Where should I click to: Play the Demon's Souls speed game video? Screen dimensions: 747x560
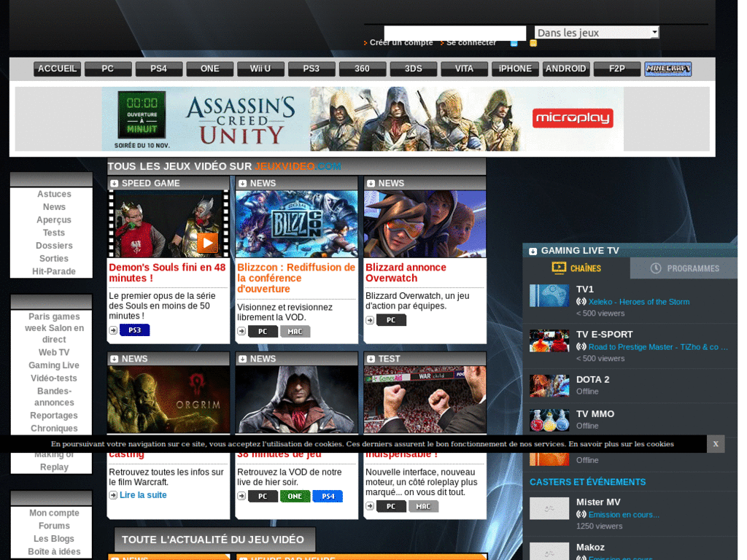click(x=207, y=243)
